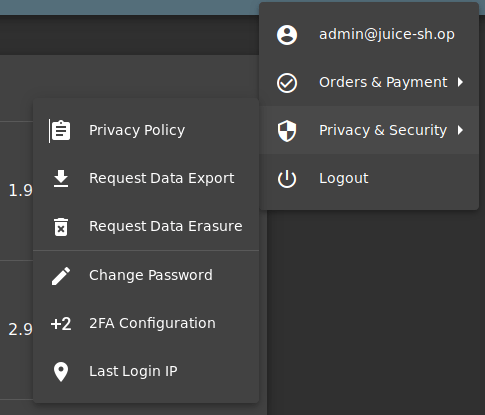This screenshot has width=485, height=415.
Task: Click the Privacy & Security shield icon
Action: pyautogui.click(x=287, y=131)
